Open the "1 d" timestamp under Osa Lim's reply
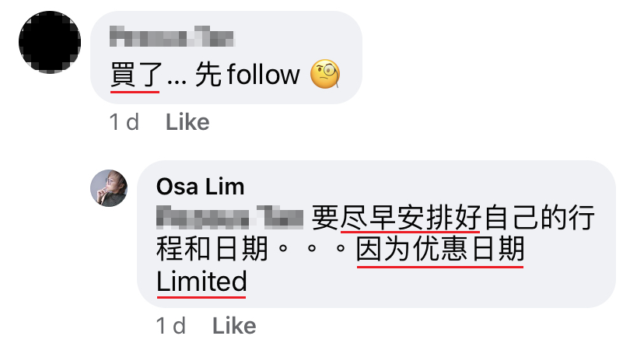Image resolution: width=644 pixels, height=343 pixels. click(171, 326)
